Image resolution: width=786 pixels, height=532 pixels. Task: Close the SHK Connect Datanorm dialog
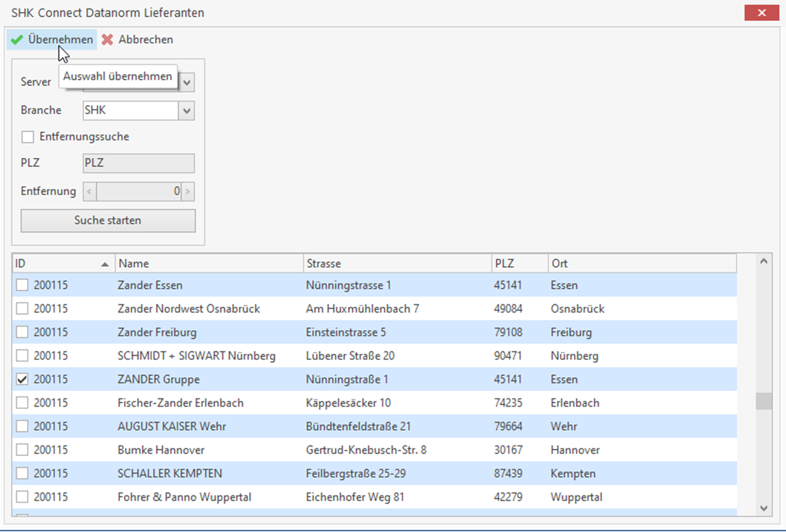pos(762,13)
